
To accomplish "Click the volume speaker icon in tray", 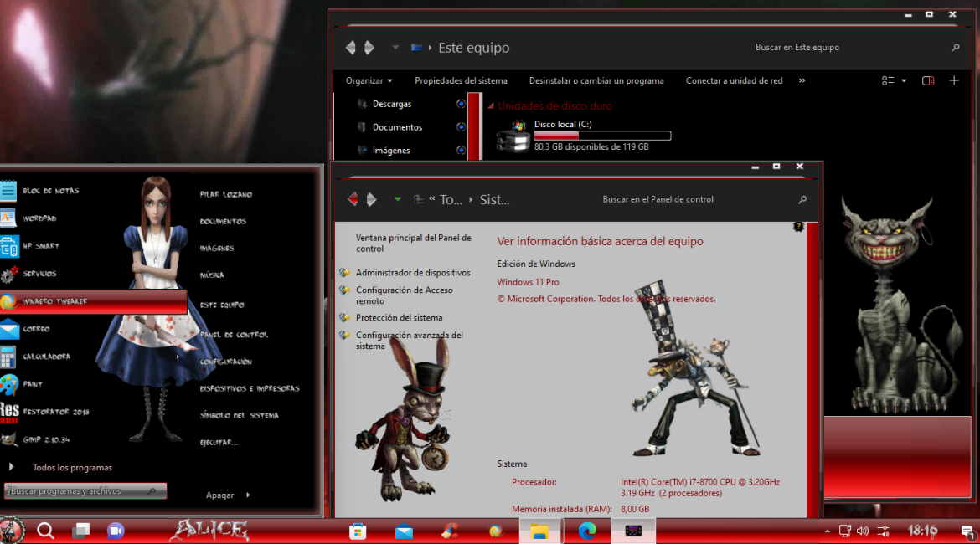I will [863, 531].
